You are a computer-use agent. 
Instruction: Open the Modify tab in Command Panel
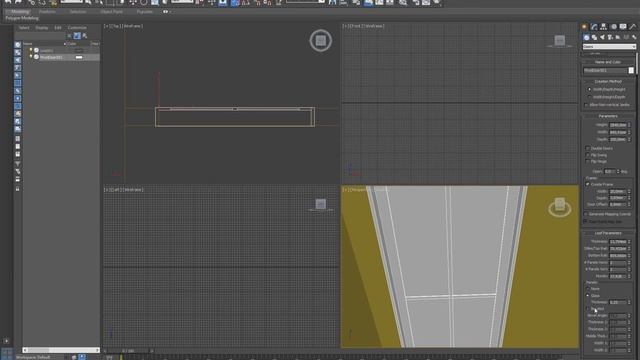tap(594, 27)
